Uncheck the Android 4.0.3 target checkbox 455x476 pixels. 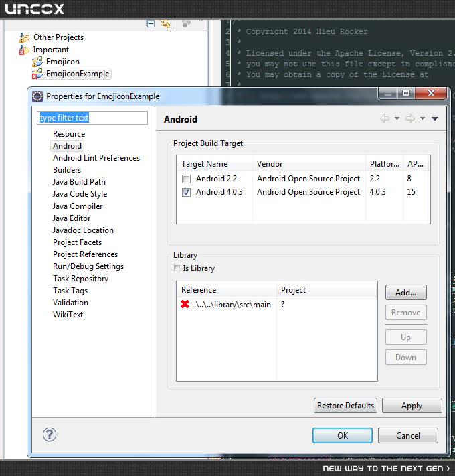(x=186, y=192)
